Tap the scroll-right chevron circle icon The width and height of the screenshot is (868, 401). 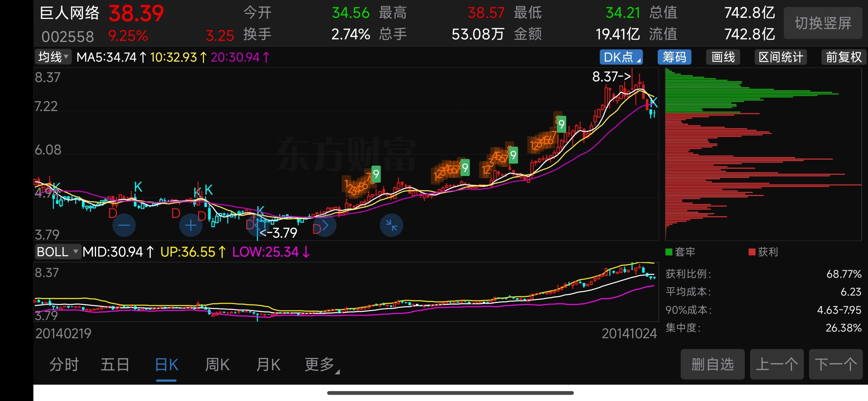point(325,225)
